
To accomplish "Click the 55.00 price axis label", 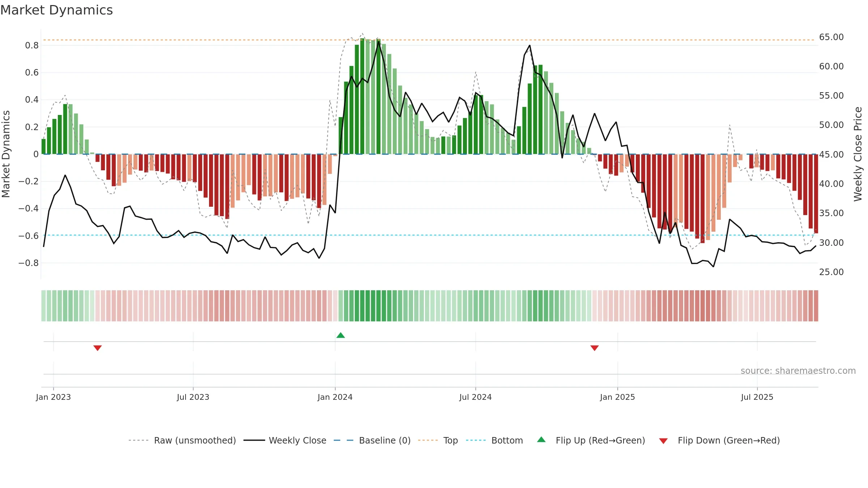I will pos(831,96).
